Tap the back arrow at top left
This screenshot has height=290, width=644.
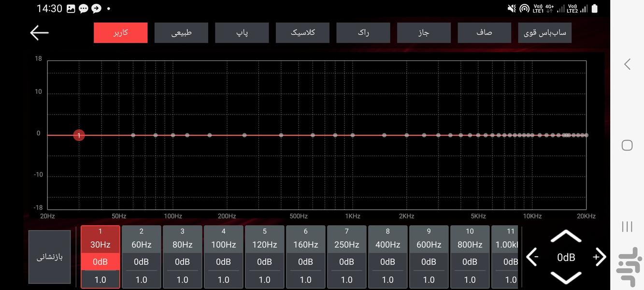tap(39, 33)
